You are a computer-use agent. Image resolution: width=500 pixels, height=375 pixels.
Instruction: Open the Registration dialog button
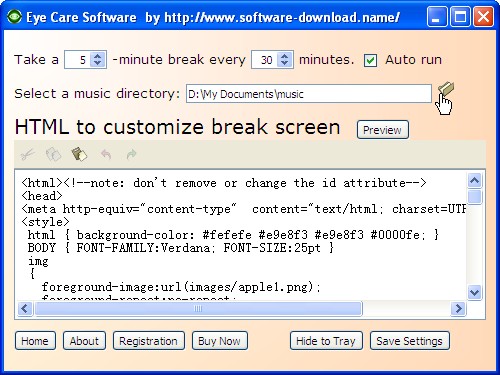[149, 341]
